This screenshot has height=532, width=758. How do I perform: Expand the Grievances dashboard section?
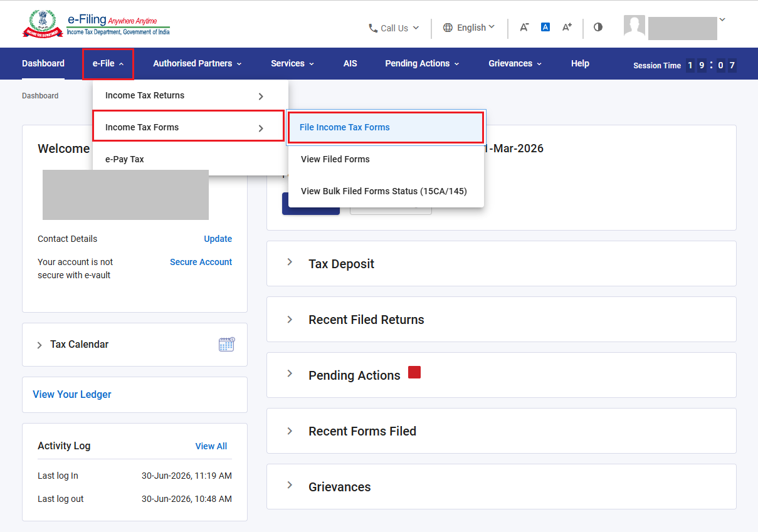click(x=502, y=487)
